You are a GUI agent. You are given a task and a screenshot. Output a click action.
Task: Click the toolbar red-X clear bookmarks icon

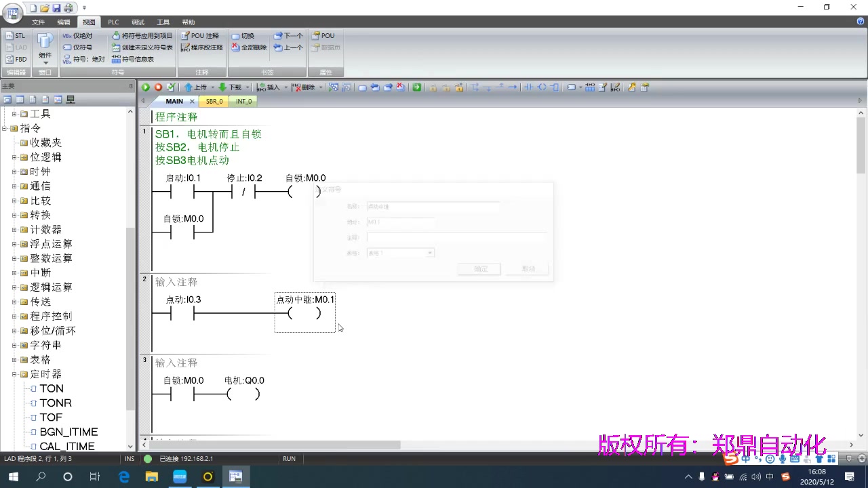point(401,87)
